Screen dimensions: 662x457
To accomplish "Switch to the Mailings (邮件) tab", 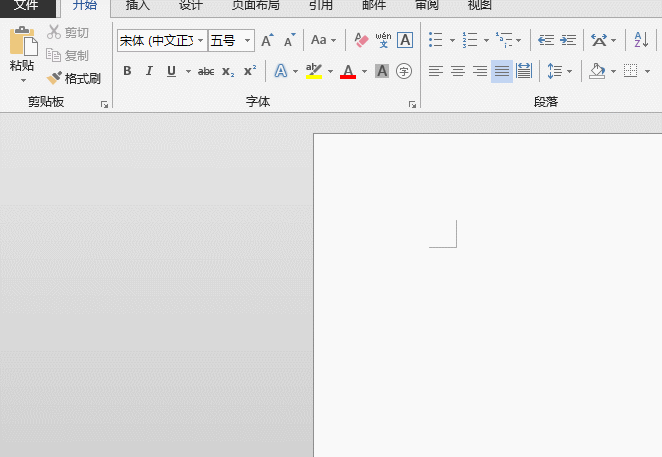I will coord(374,5).
